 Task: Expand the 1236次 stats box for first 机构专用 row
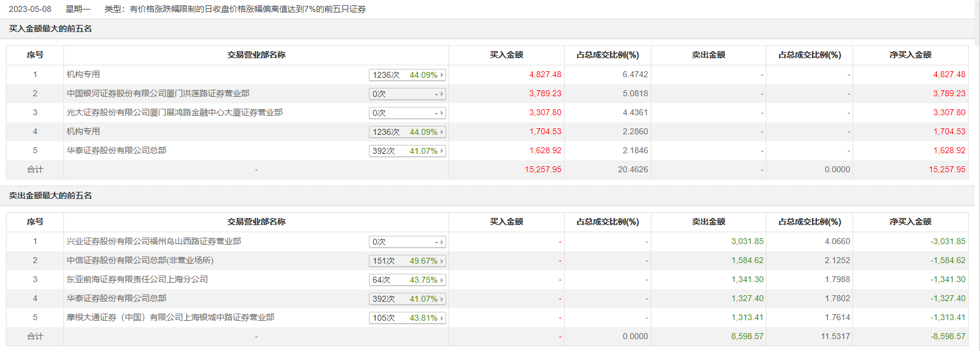pos(407,75)
